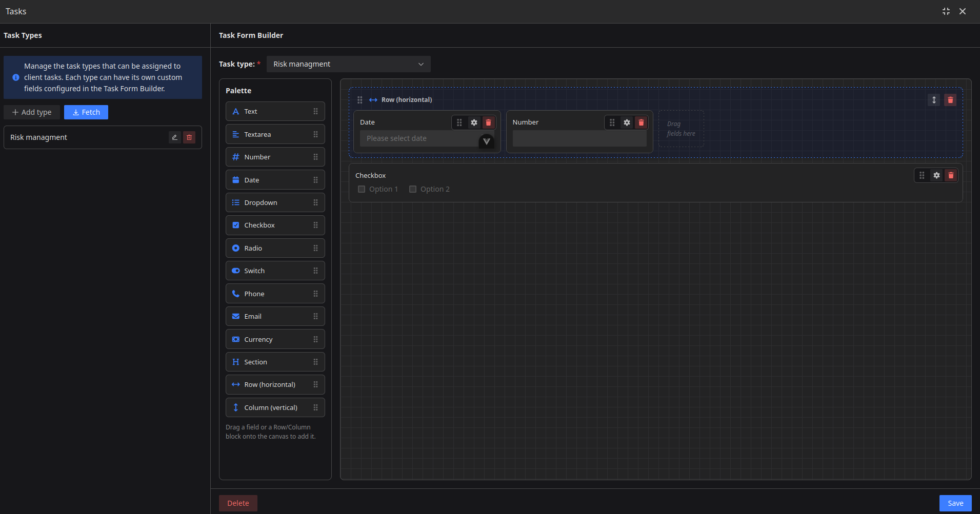The width and height of the screenshot is (980, 514).
Task: Click the Column (vertical) arrow icon
Action: (236, 407)
